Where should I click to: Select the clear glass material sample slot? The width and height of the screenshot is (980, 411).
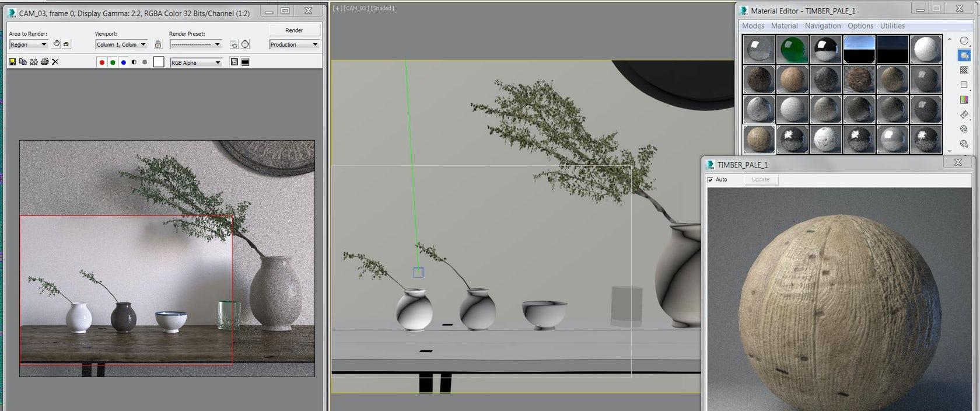coord(759,49)
